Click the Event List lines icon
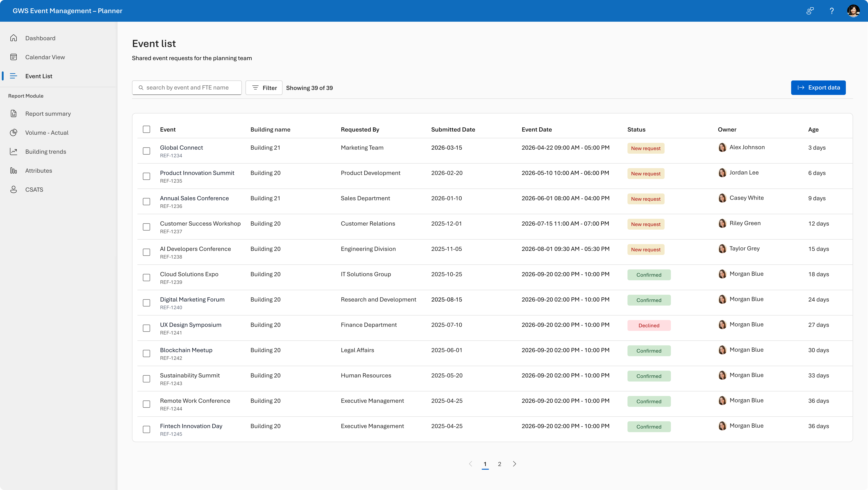868x490 pixels. [13, 76]
